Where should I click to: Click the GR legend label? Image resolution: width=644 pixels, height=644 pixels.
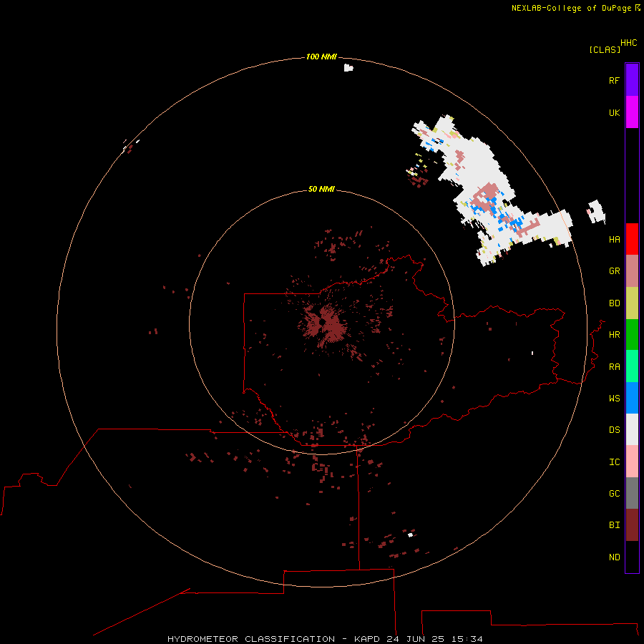[615, 271]
